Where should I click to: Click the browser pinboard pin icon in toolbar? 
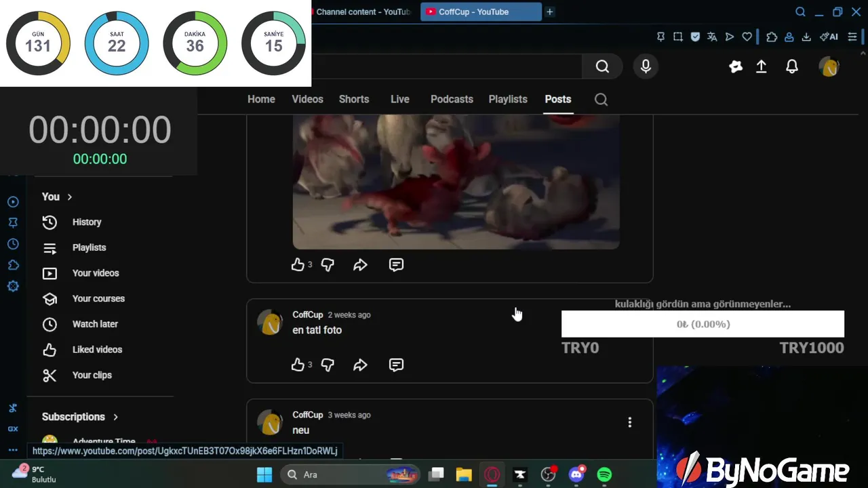coord(660,37)
